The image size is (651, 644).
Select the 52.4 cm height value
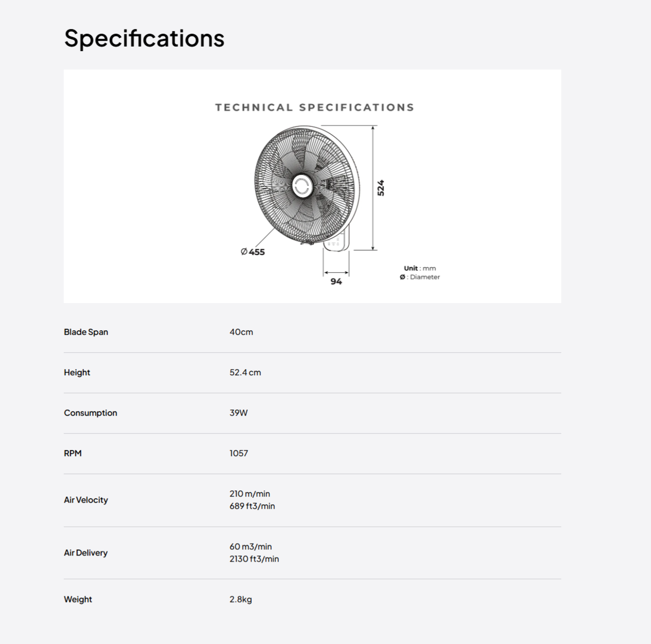[x=245, y=372]
